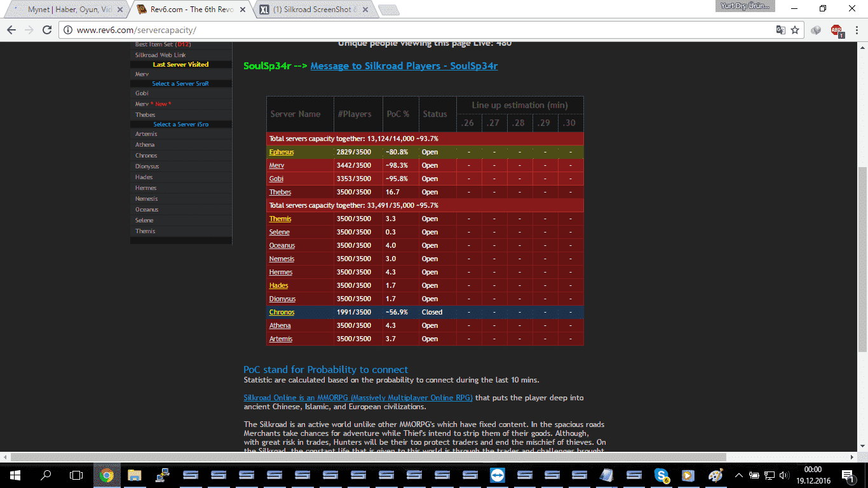Screen dimensions: 868x488
Task: Open the Hades link in the table
Action: point(278,286)
